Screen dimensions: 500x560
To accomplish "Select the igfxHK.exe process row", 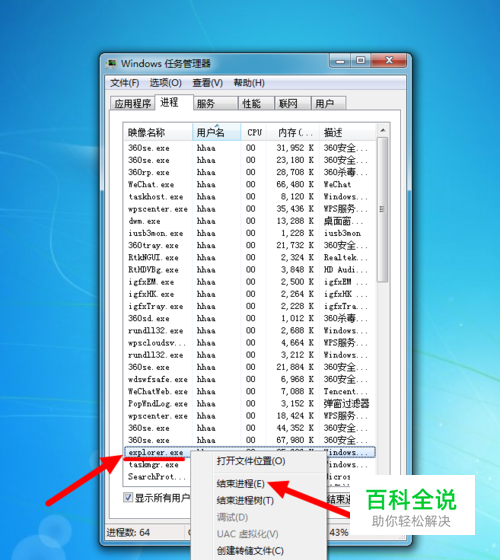I will pos(249,294).
